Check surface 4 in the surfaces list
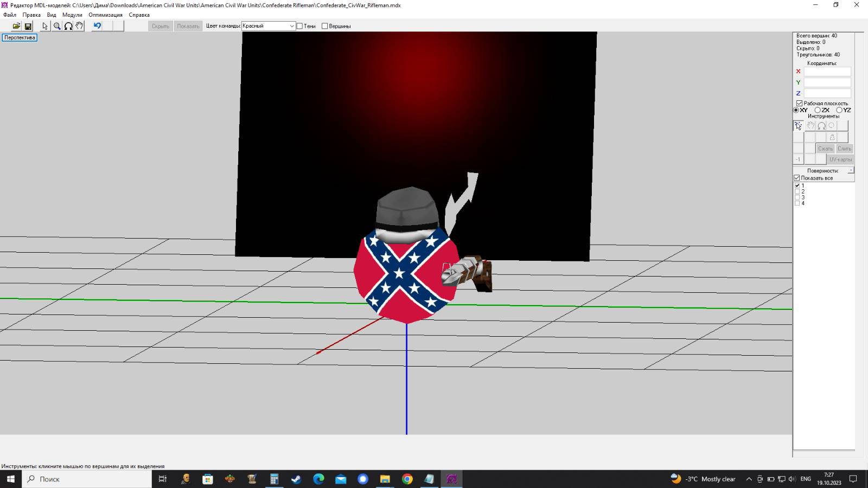This screenshot has height=488, width=868. tap(797, 203)
